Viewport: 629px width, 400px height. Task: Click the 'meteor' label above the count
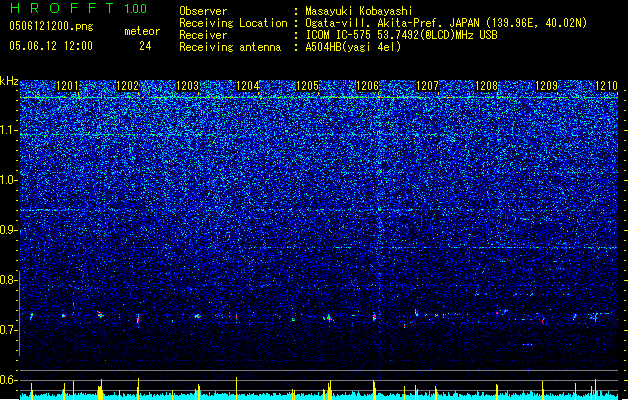(142, 31)
